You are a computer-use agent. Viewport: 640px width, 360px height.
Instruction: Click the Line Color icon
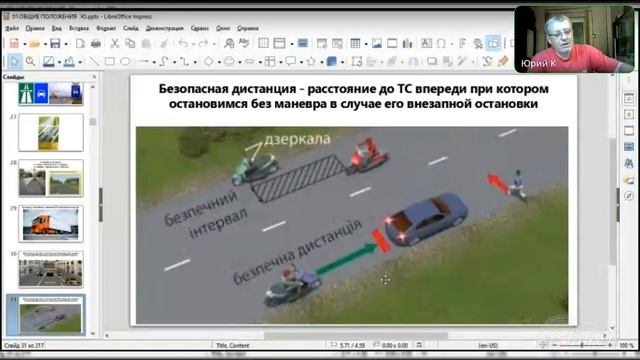pyautogui.click(x=49, y=62)
